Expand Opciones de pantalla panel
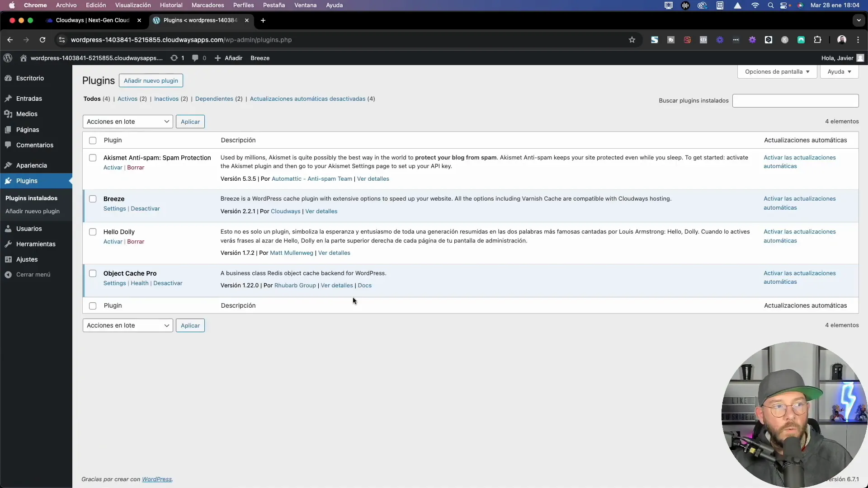Image resolution: width=868 pixels, height=488 pixels. click(x=777, y=72)
